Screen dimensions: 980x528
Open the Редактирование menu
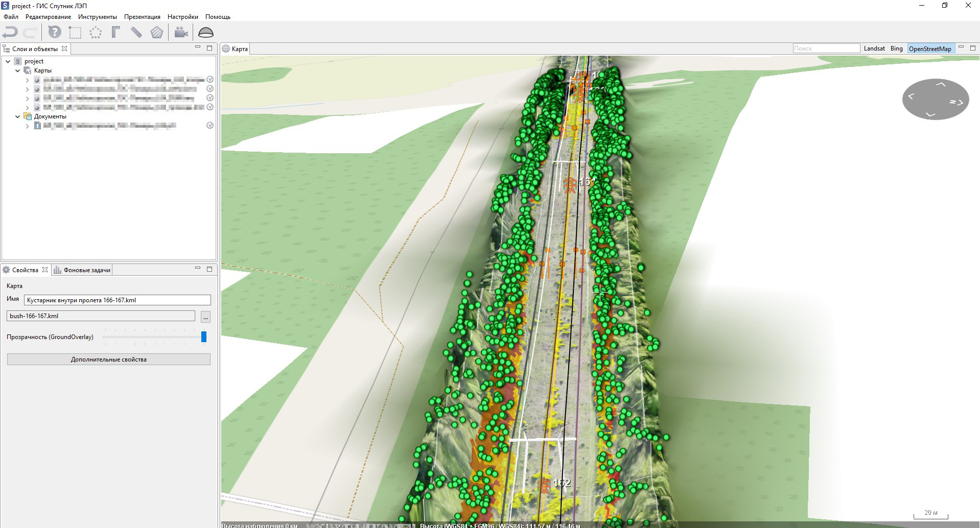pyautogui.click(x=48, y=17)
